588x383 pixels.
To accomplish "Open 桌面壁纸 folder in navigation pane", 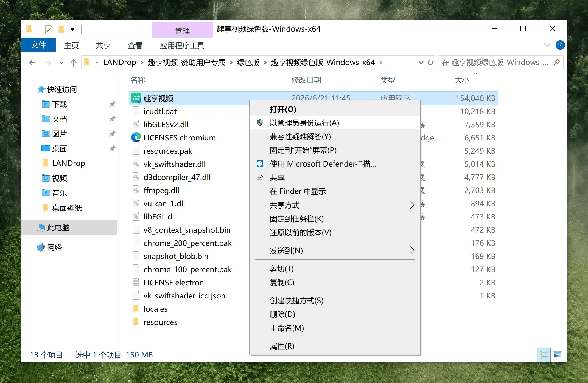I will (62, 208).
